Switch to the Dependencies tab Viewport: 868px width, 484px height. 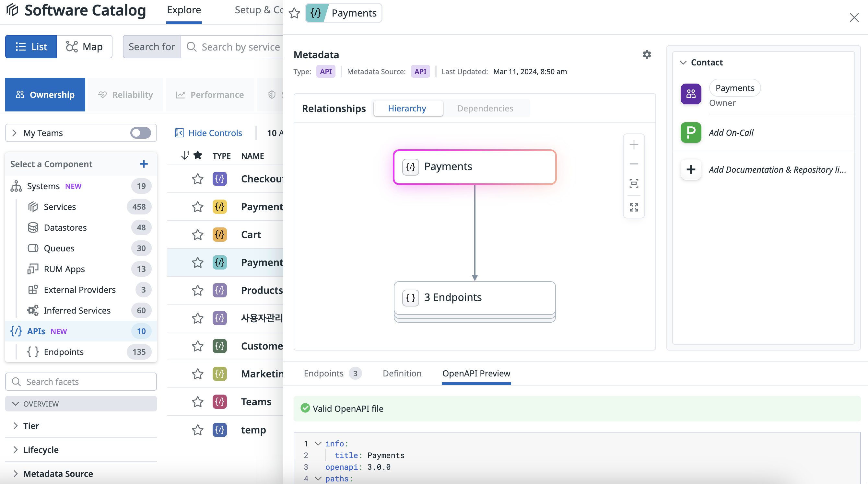tap(485, 109)
